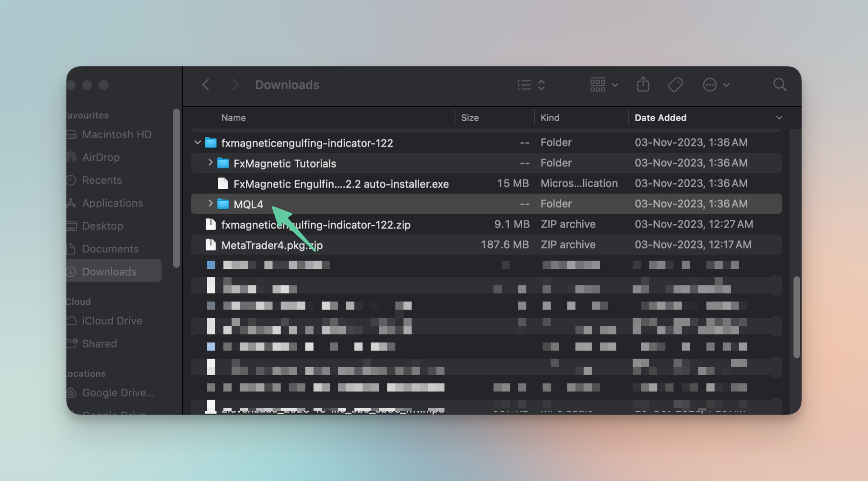Go back with the left chevron

click(x=206, y=85)
